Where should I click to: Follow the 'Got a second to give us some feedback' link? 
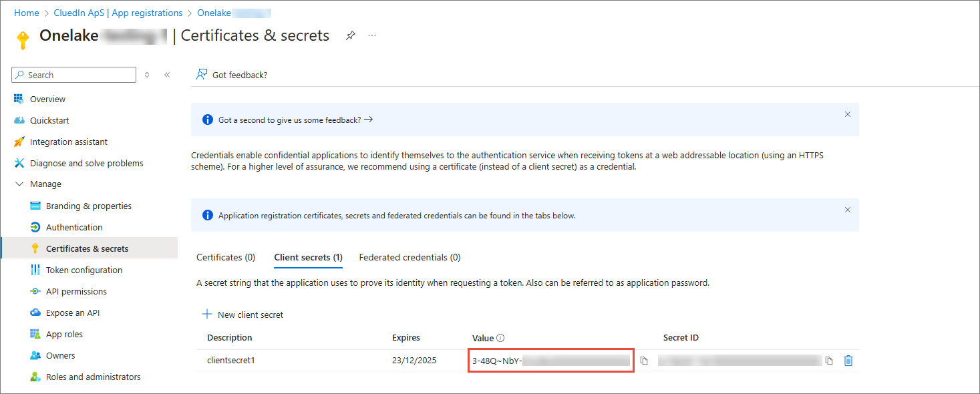295,120
